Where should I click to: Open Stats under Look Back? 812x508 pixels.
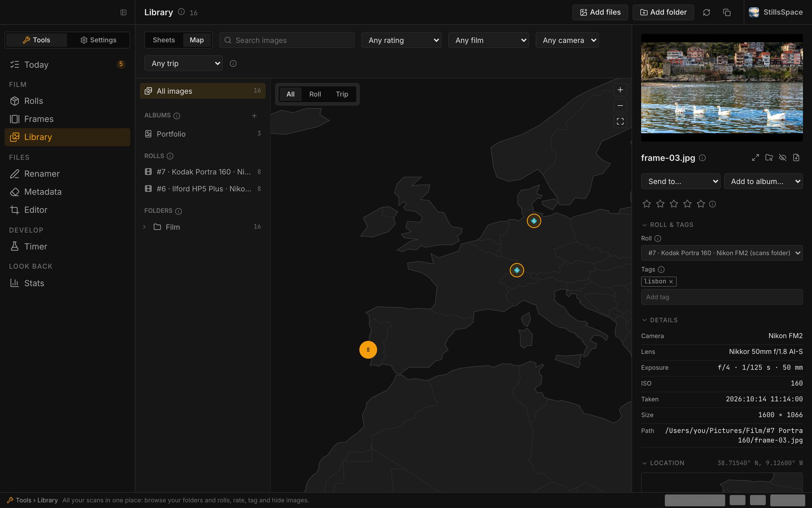point(67,283)
